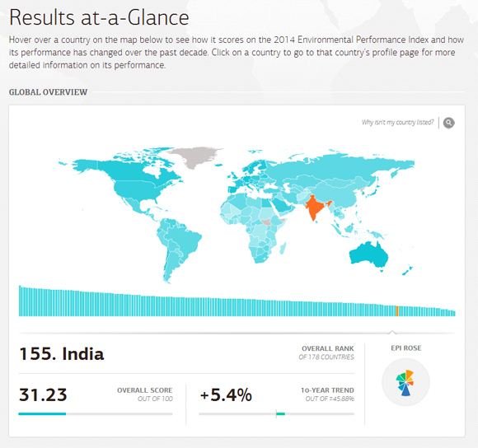The height and width of the screenshot is (448, 478).
Task: Click the 'OVERALL SCORE' label
Action: click(145, 390)
